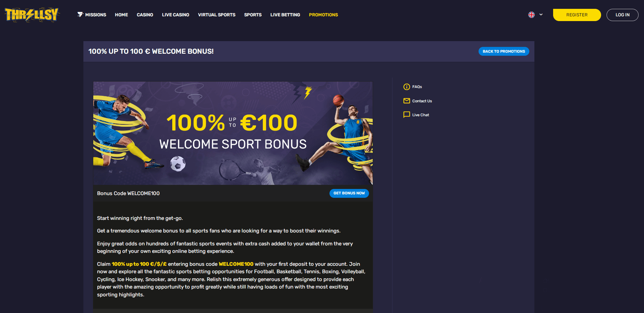The height and width of the screenshot is (313, 644).
Task: Open Live Betting section
Action: point(285,15)
